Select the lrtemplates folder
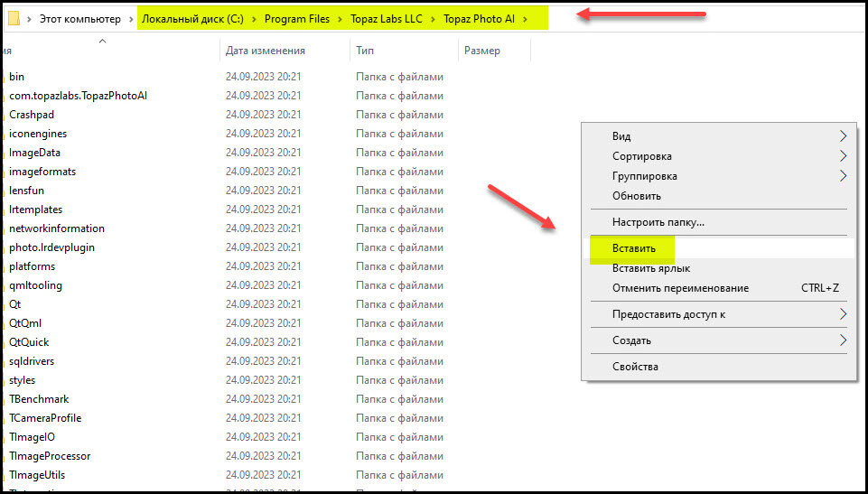The image size is (868, 494). click(x=35, y=210)
